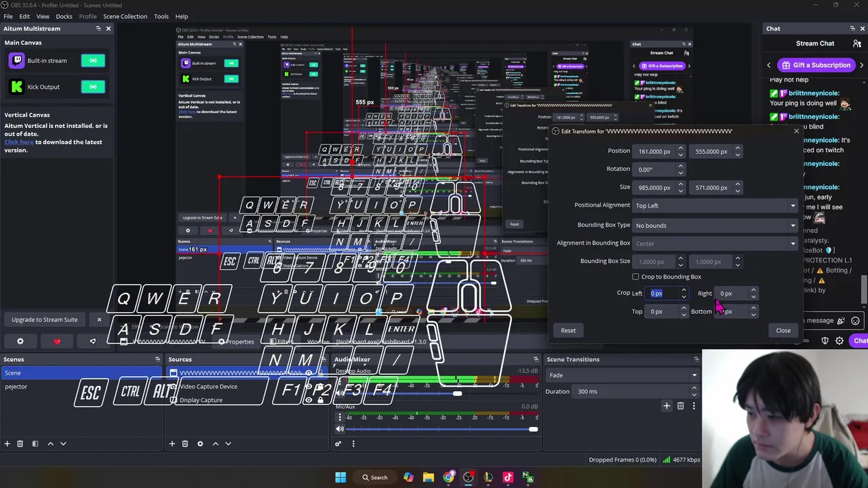
Task: Toggle visibility eye of selected VVVV source
Action: (x=309, y=373)
